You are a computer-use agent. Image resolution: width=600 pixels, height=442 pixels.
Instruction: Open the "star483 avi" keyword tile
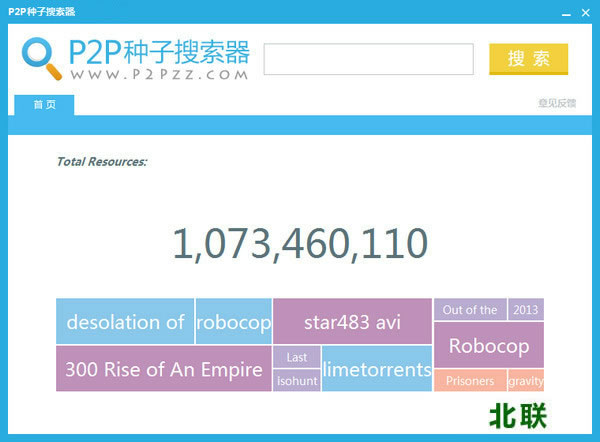[352, 322]
